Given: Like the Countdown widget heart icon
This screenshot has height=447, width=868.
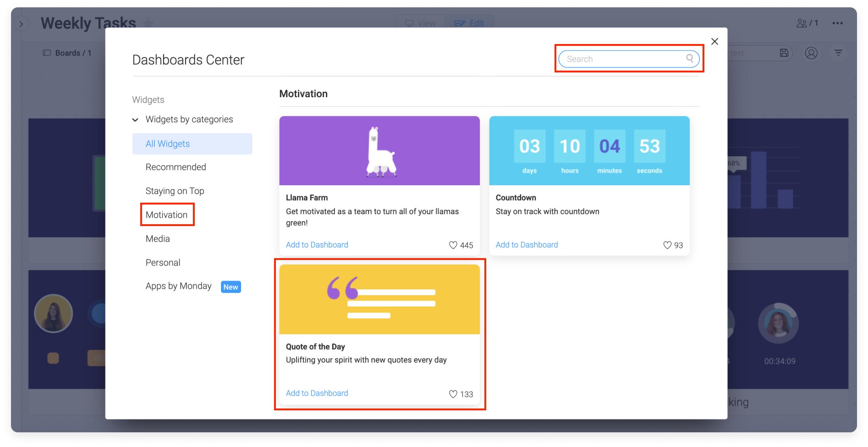Looking at the screenshot, I should (667, 245).
